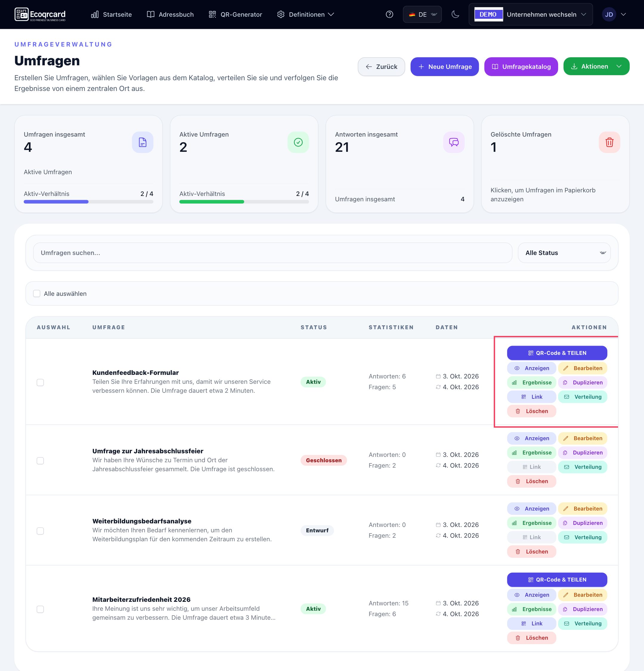Check the Alle auswählen checkbox
This screenshot has width=644, height=671.
[37, 293]
